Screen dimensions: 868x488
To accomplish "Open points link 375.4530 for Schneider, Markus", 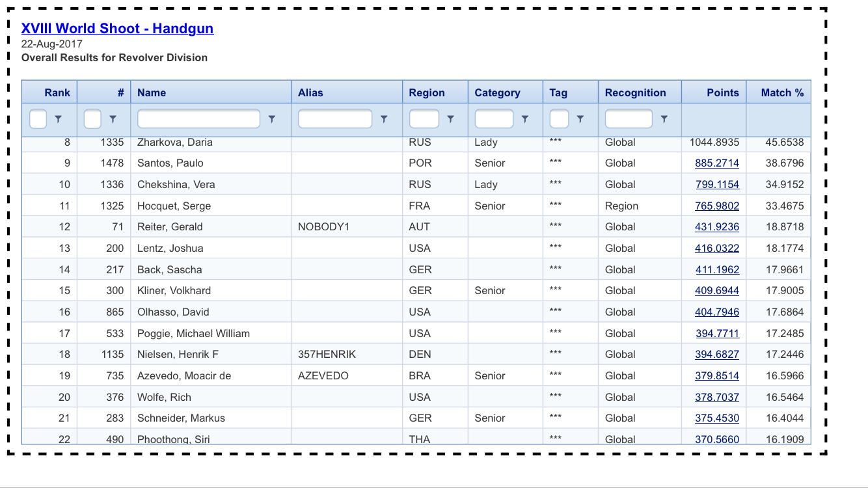I will click(717, 418).
